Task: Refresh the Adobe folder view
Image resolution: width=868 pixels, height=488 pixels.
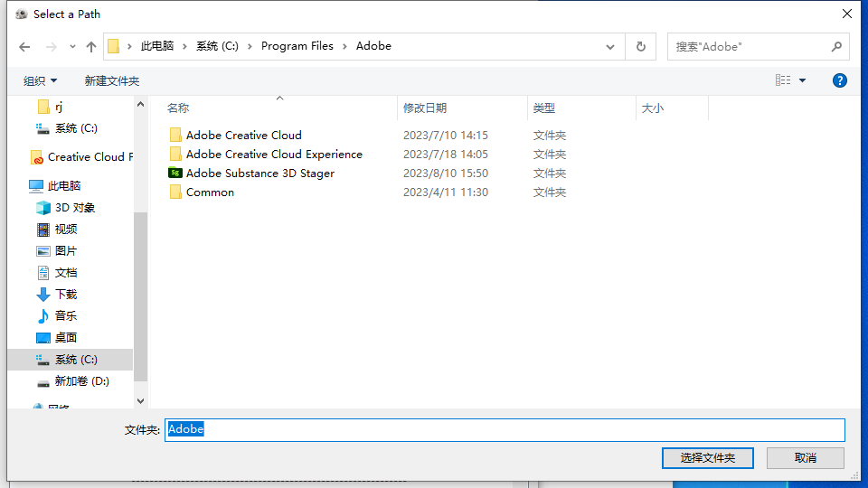Action: (x=641, y=46)
